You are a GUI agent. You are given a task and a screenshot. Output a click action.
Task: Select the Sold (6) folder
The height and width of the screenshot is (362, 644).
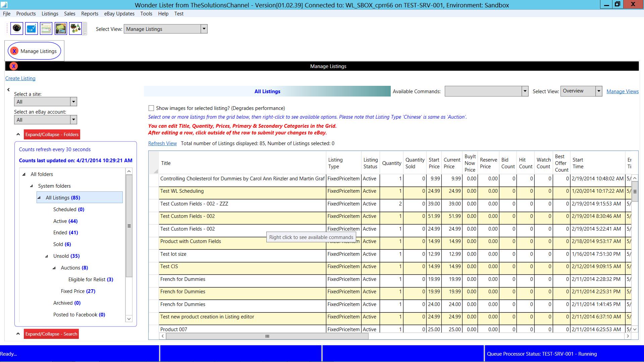(62, 244)
